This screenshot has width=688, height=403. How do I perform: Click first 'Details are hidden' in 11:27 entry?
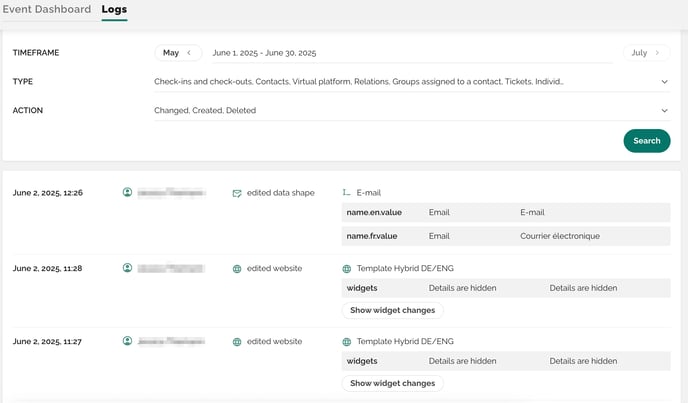pos(462,361)
